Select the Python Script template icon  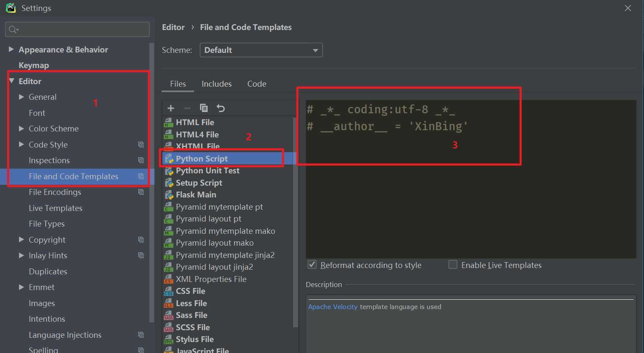click(169, 159)
